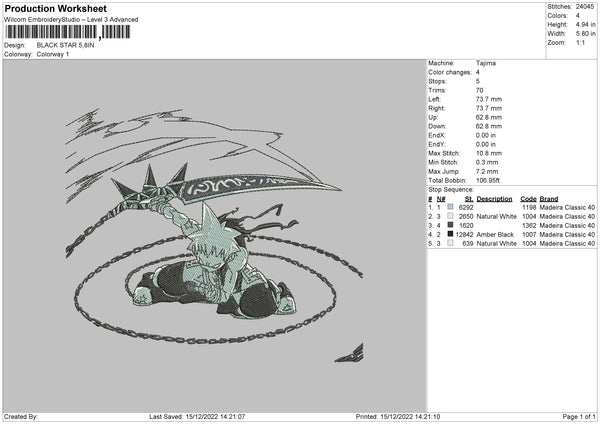Image resolution: width=600 pixels, height=424 pixels.
Task: Click 'Wilcom EmbroideryStudio – Level 3 Advanced' text
Action: pyautogui.click(x=71, y=20)
